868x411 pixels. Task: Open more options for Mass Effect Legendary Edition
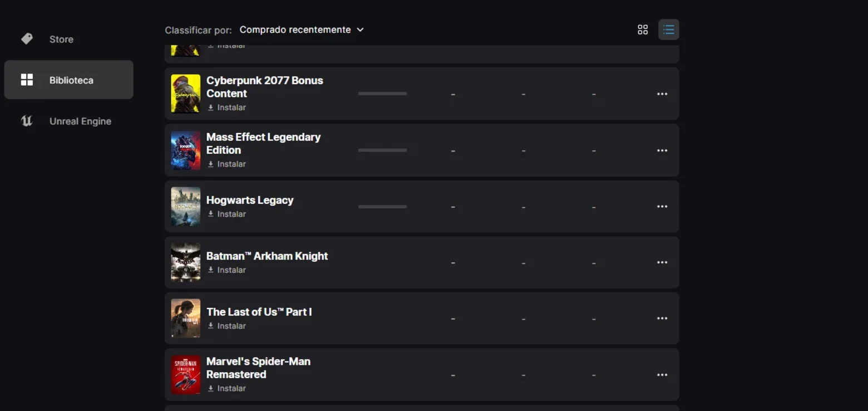662,150
